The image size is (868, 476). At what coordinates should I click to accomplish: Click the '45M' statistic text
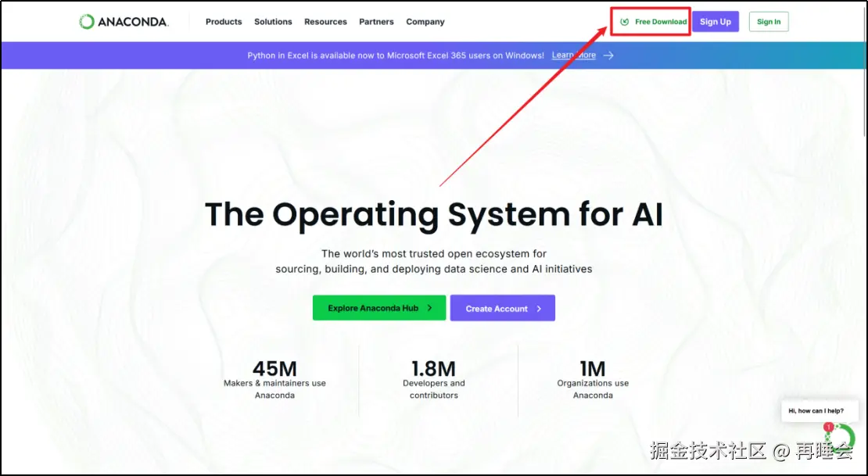pos(274,369)
